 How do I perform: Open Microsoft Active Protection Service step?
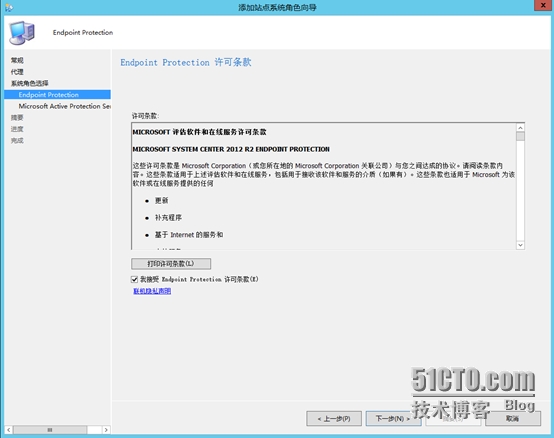coord(65,106)
